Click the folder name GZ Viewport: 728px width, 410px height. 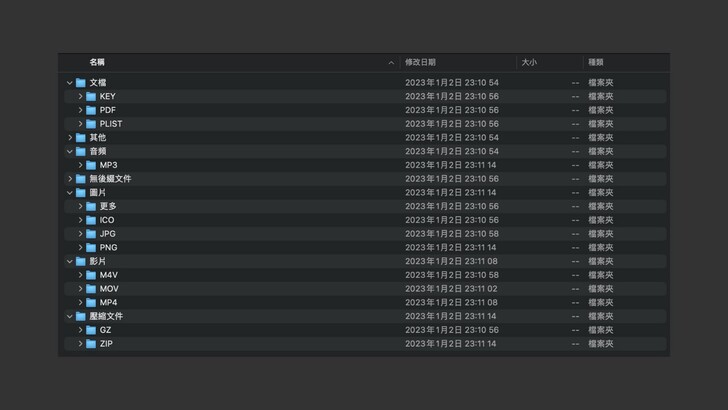pos(105,330)
